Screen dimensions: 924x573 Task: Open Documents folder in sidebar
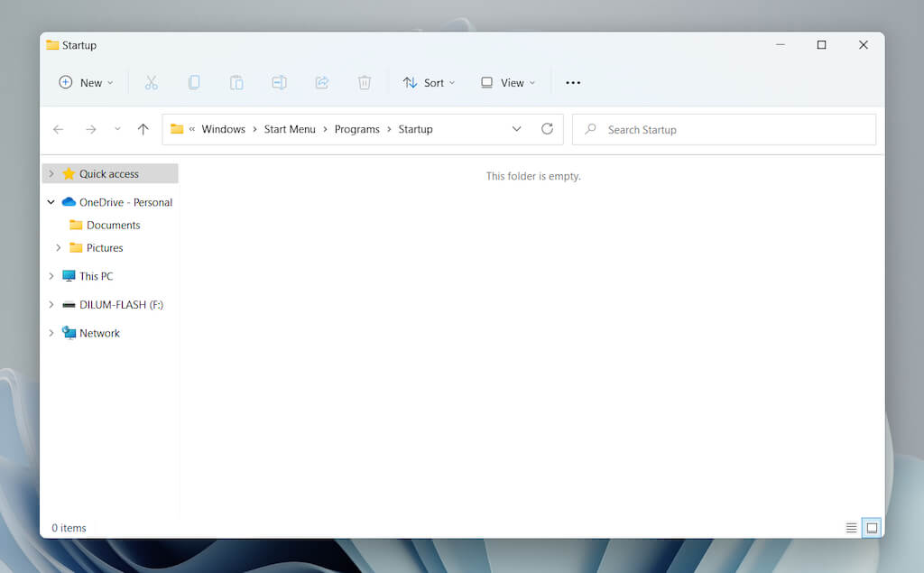point(105,225)
